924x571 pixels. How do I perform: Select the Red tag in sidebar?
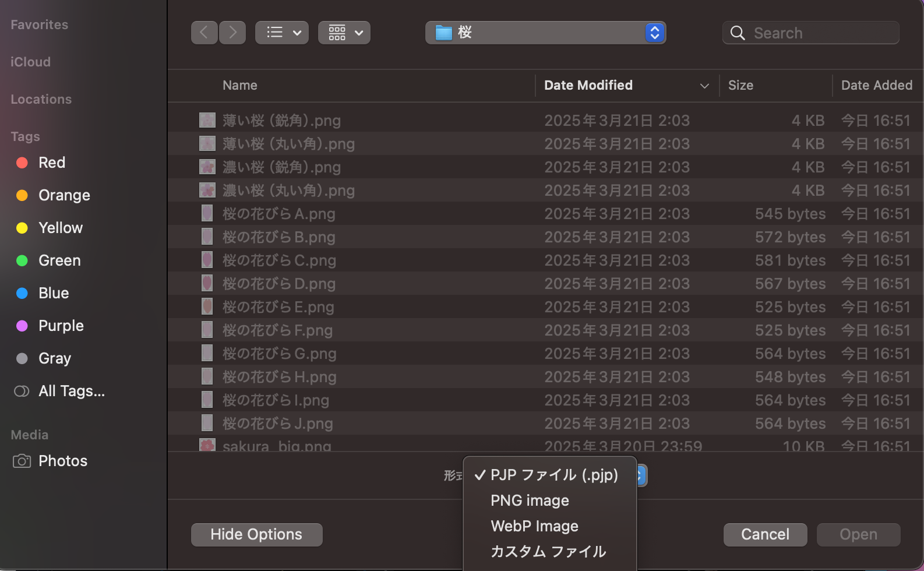coord(51,163)
